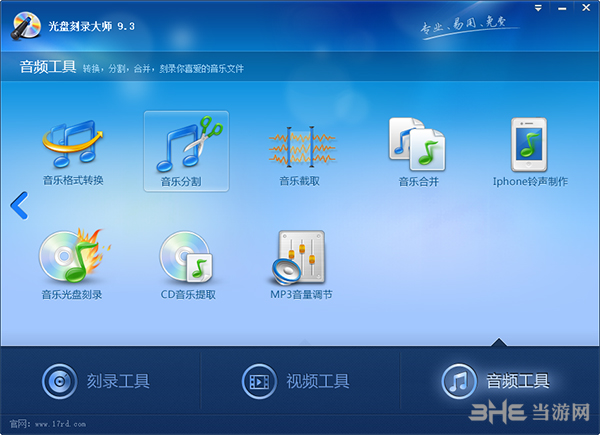This screenshot has height=435, width=600.
Task: Open the title bar dropdown menu arrow
Action: point(538,8)
